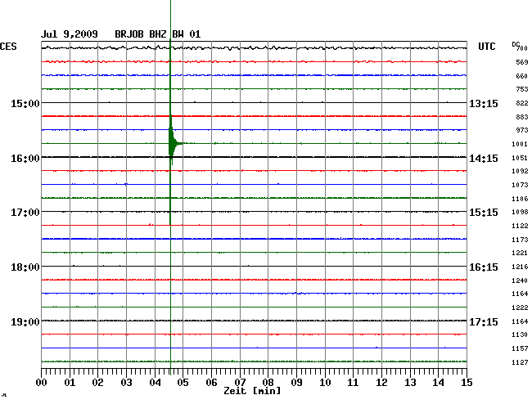Click the large green seismic event burst
The image size is (532, 404).
pyautogui.click(x=173, y=143)
